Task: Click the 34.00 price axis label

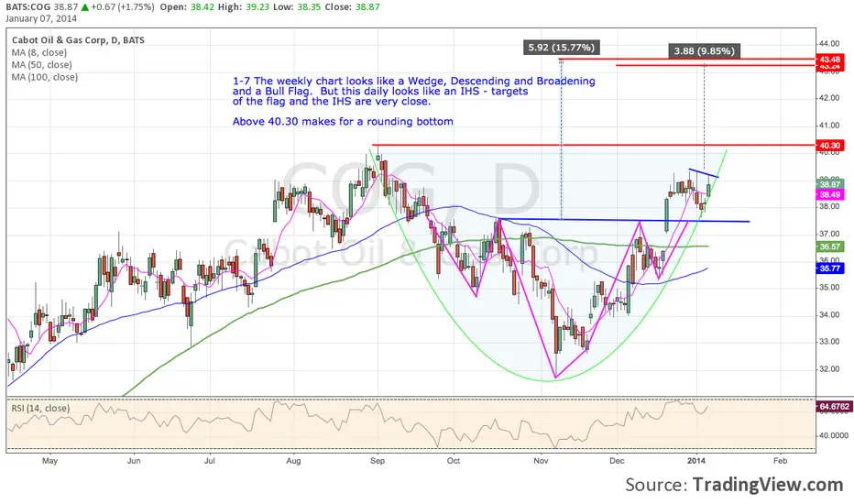Action: [829, 315]
